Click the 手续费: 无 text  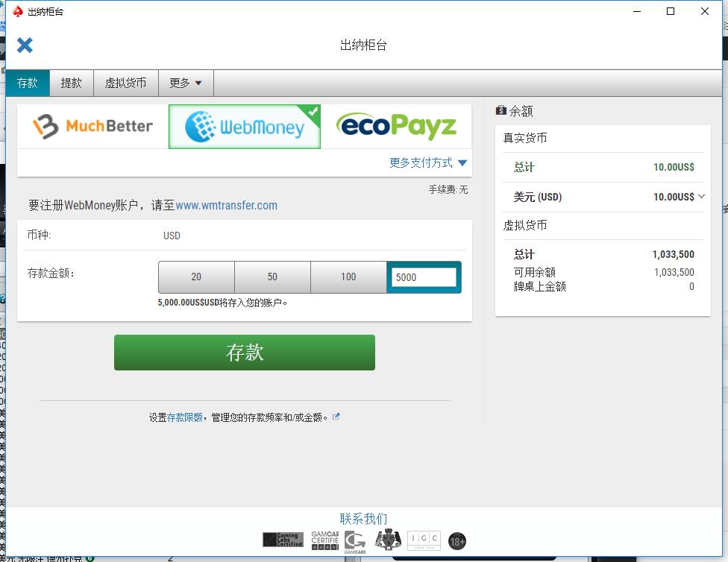[448, 189]
